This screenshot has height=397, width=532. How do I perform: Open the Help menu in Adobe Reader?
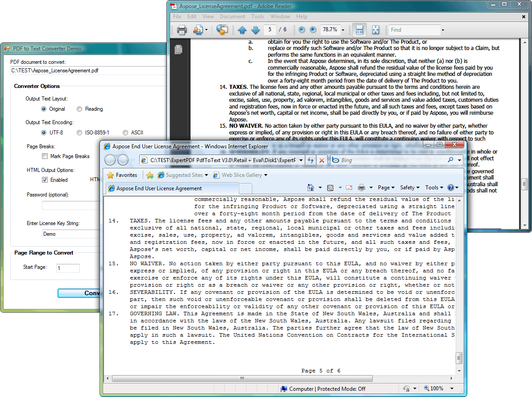click(302, 17)
